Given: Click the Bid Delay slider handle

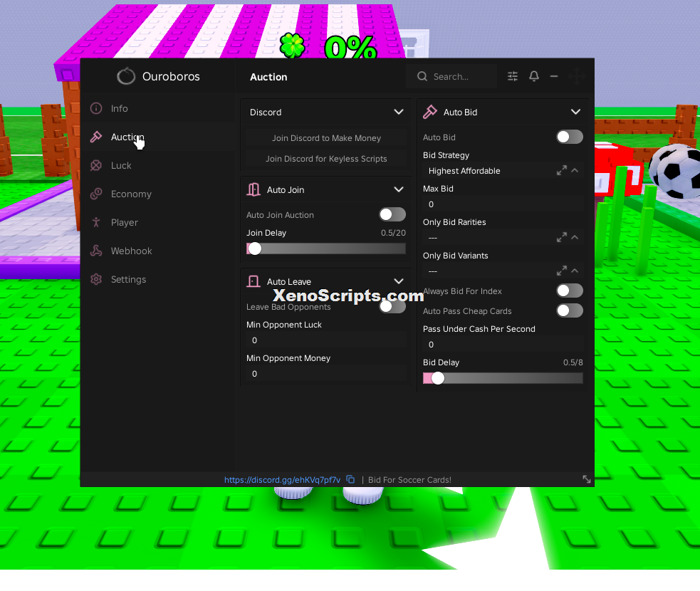Looking at the screenshot, I should coord(438,378).
